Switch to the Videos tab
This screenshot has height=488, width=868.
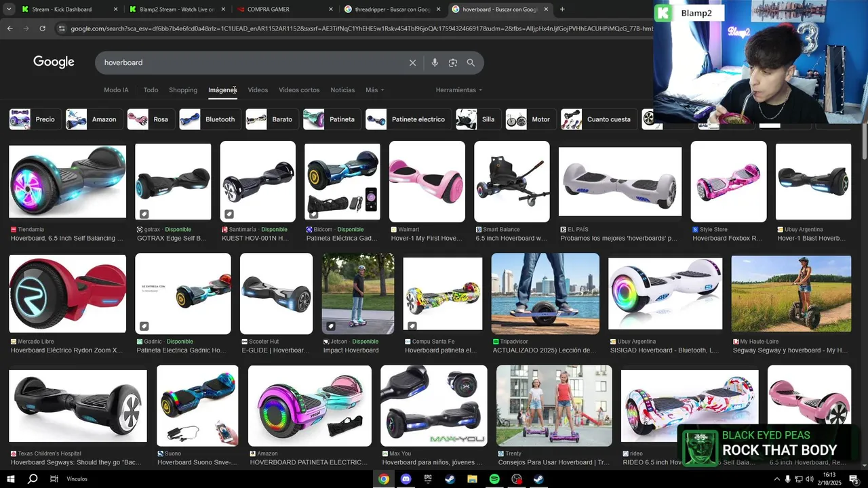[x=258, y=89]
